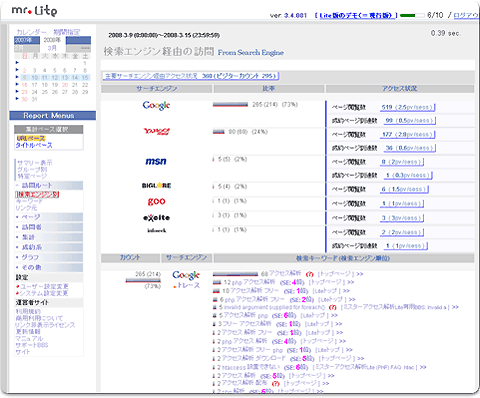This screenshot has width=480, height=398.
Task: Expand the ページ menu section
Action: (49, 217)
